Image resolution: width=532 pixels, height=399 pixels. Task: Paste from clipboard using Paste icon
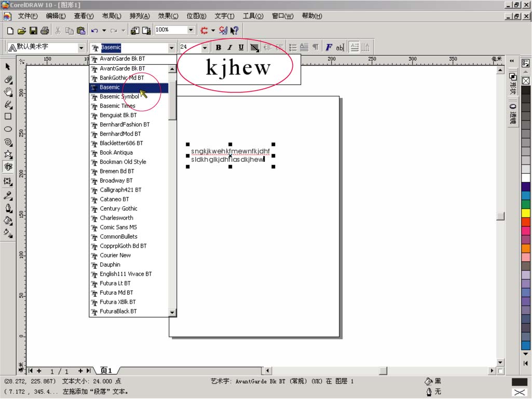[81, 31]
